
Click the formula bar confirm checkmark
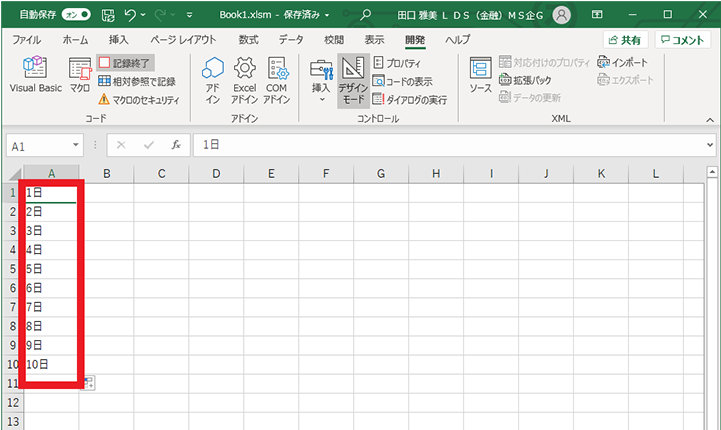point(149,145)
